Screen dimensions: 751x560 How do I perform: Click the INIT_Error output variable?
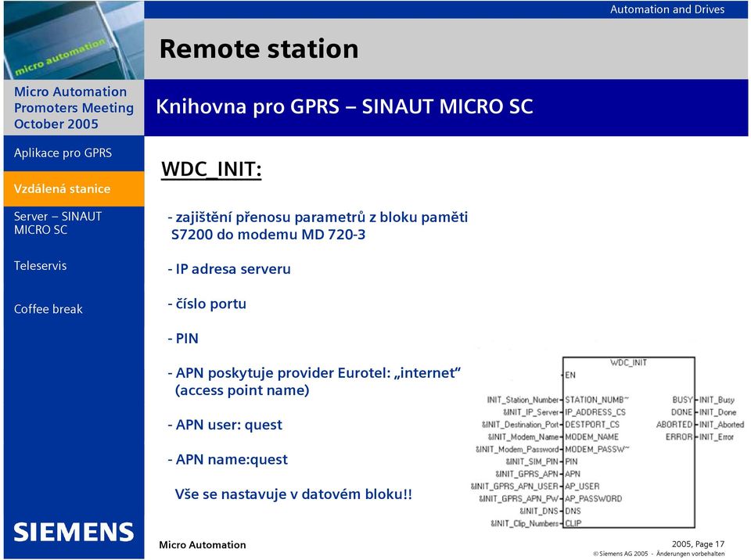(x=716, y=437)
